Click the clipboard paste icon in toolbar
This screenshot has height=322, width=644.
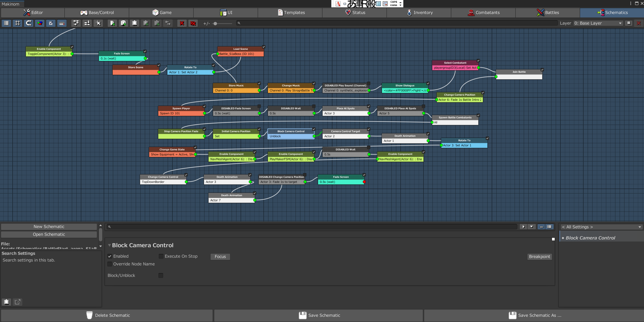pyautogui.click(x=135, y=23)
